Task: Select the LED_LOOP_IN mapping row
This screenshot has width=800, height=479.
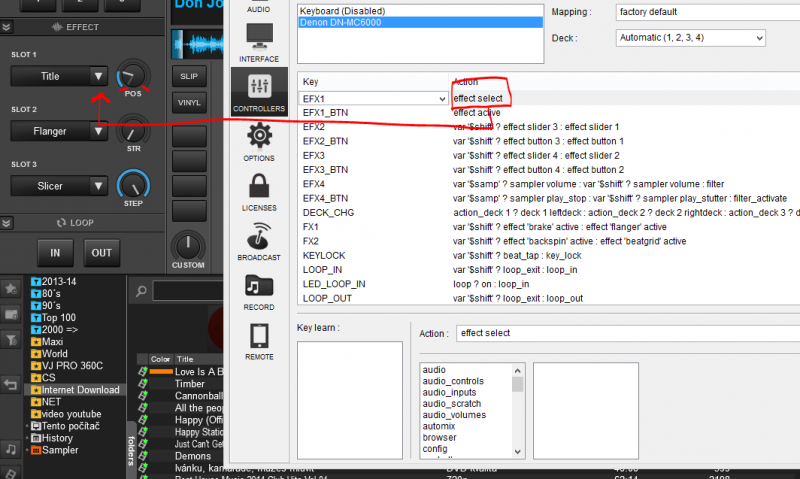Action: pyautogui.click(x=549, y=284)
